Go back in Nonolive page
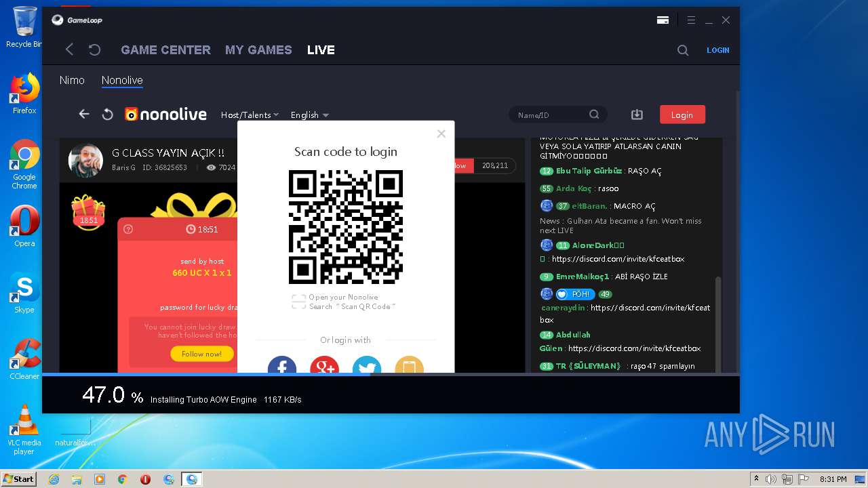Viewport: 868px width, 488px height. (x=84, y=115)
